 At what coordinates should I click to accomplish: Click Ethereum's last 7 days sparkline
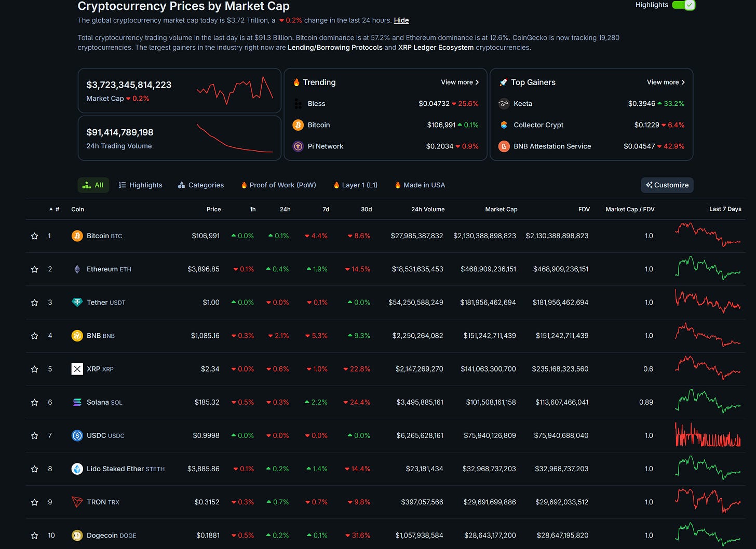(708, 268)
